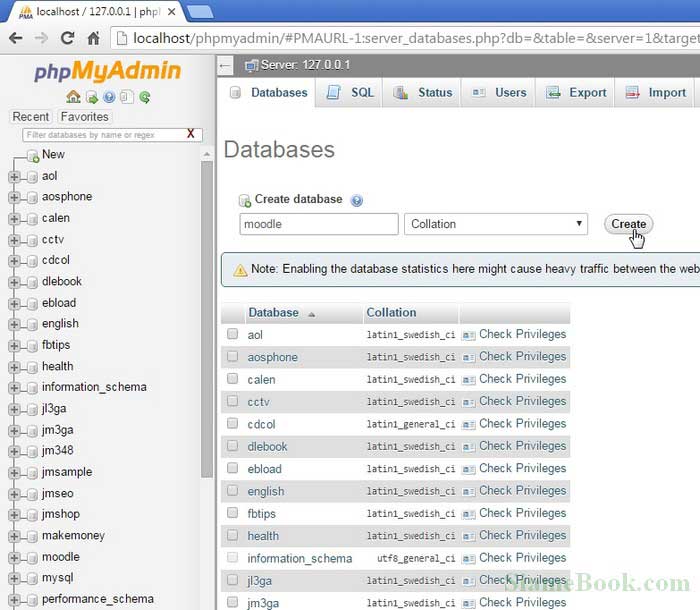Expand the cctv tree node
Viewport: 700px width, 610px height.
pyautogui.click(x=14, y=240)
